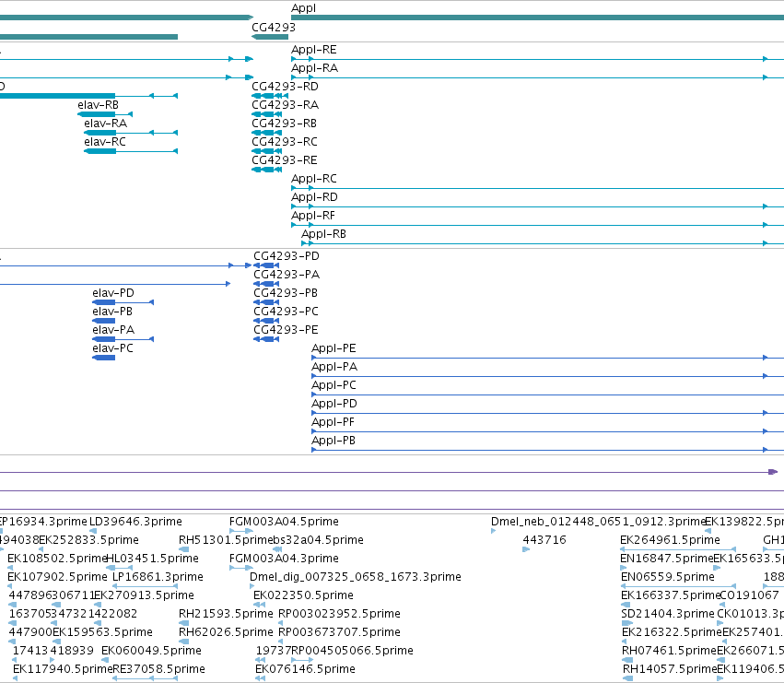Click the HL03451.5prime EST label
The width and height of the screenshot is (784, 683).
(x=153, y=559)
